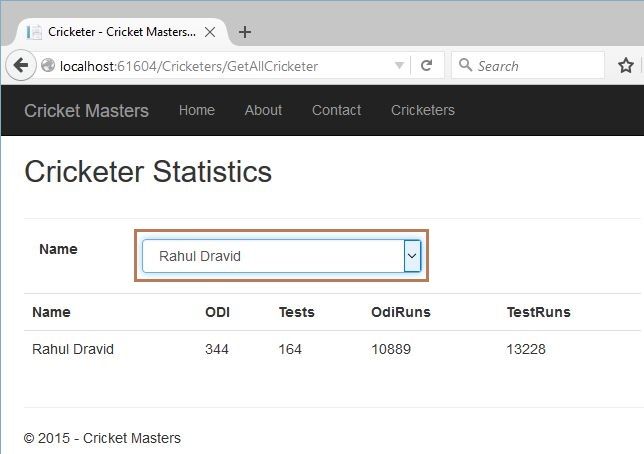The width and height of the screenshot is (644, 454).
Task: Open URL history dropdown arrow
Action: [x=399, y=66]
